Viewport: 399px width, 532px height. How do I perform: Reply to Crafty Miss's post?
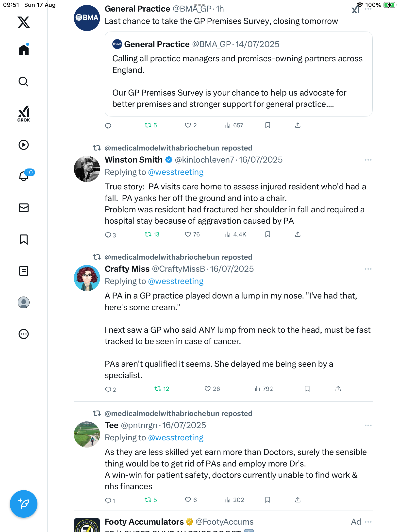pos(108,389)
